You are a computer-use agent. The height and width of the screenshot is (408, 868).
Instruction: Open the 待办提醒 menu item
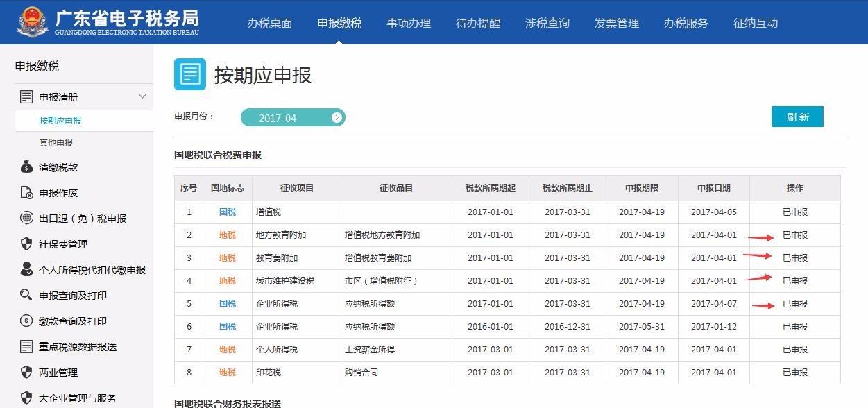click(x=477, y=23)
